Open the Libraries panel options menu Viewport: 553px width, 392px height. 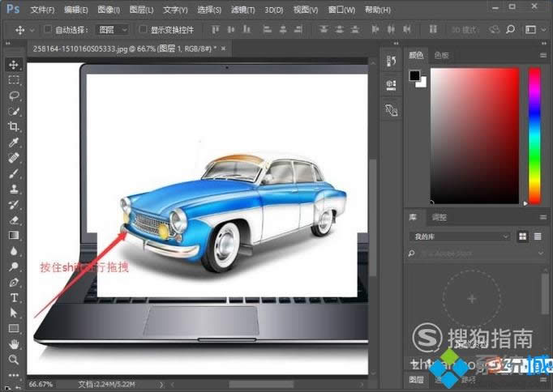[543, 217]
